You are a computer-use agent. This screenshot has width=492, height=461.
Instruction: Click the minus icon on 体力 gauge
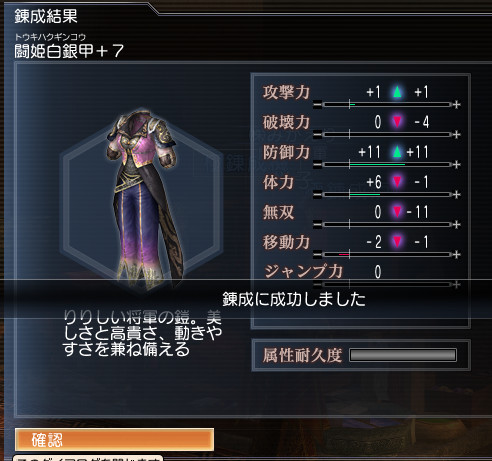click(x=318, y=195)
